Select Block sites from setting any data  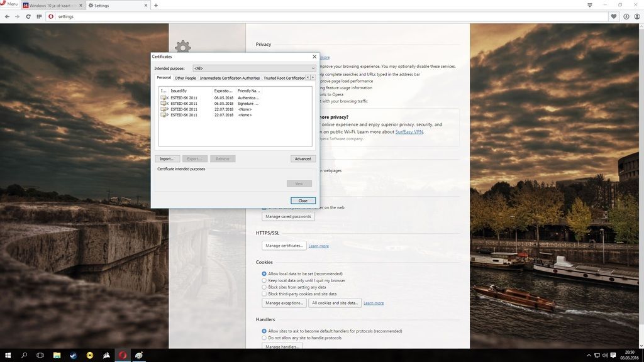[x=264, y=287]
